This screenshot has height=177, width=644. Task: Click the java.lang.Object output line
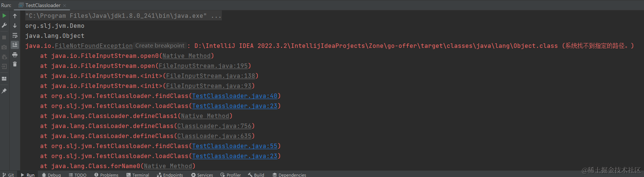pyautogui.click(x=55, y=36)
